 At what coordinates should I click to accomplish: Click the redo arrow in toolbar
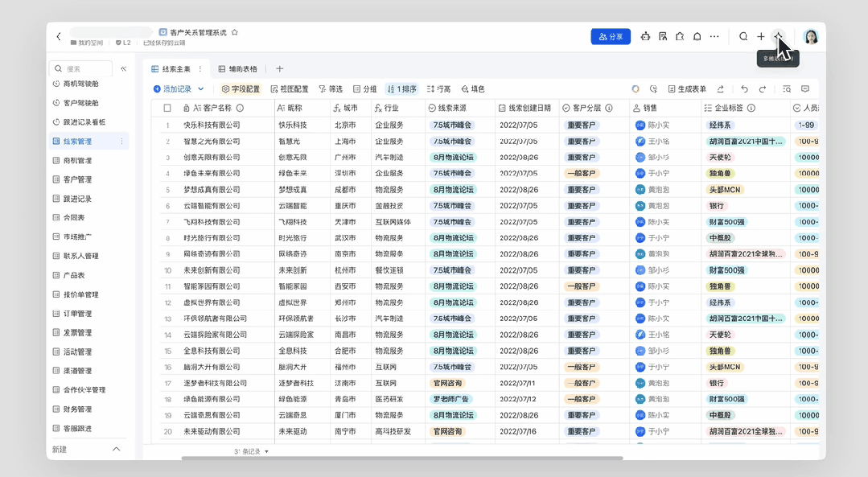coord(763,89)
